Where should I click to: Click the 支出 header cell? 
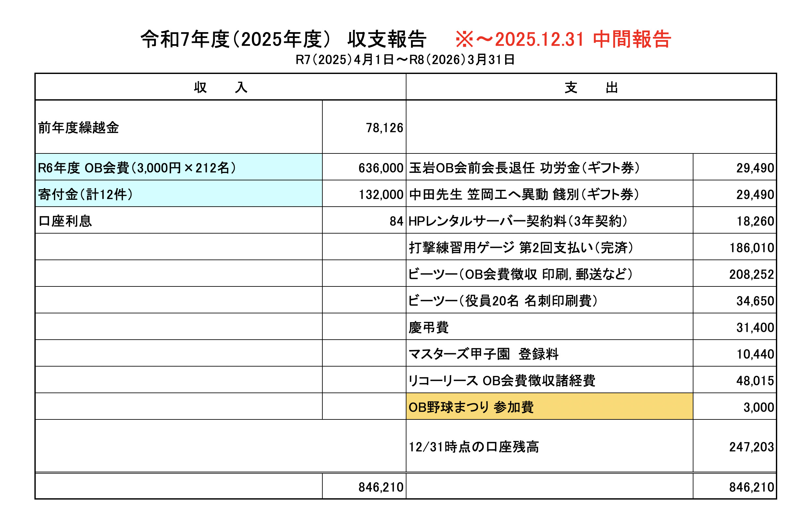pos(591,87)
